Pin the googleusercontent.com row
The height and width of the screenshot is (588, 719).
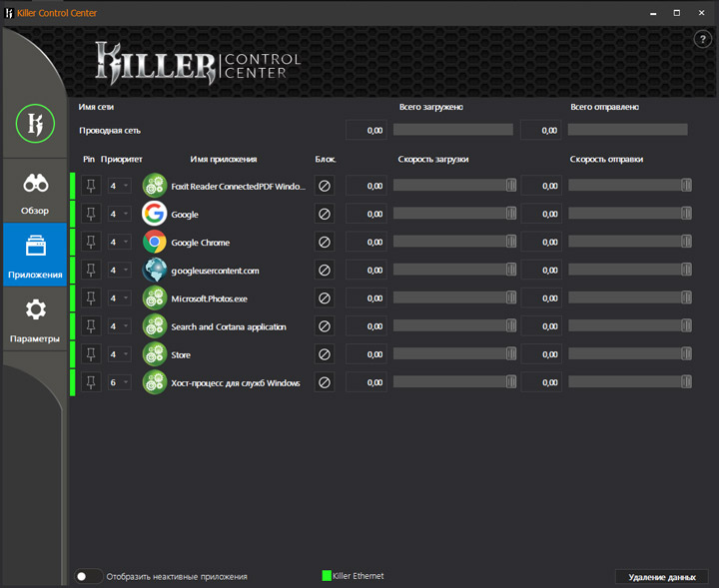[x=91, y=270]
